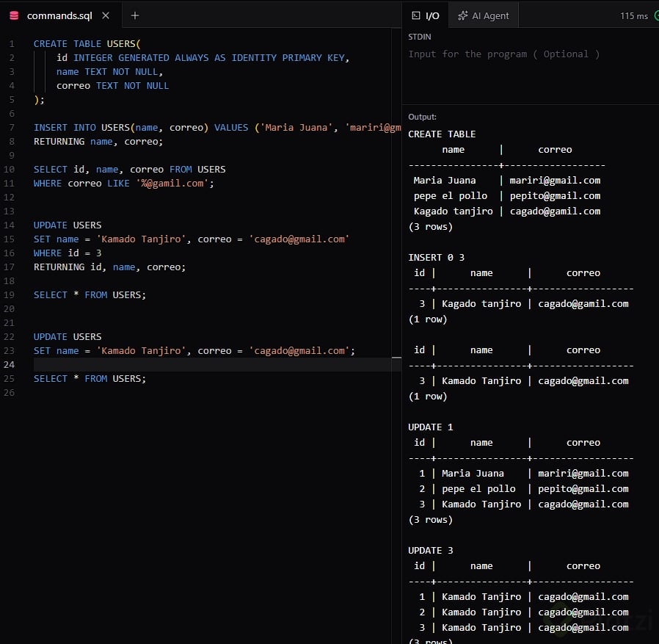Click the SELECT id, name, correo line
Image resolution: width=659 pixels, height=644 pixels.
129,169
